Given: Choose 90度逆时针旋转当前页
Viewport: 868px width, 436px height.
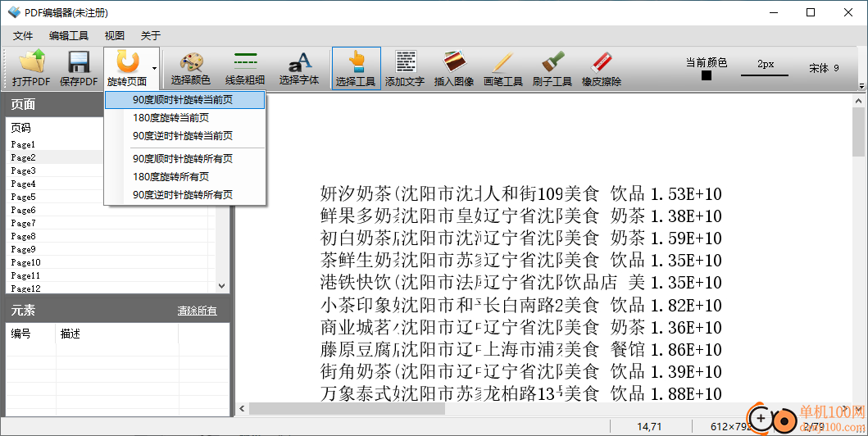Looking at the screenshot, I should pos(185,135).
